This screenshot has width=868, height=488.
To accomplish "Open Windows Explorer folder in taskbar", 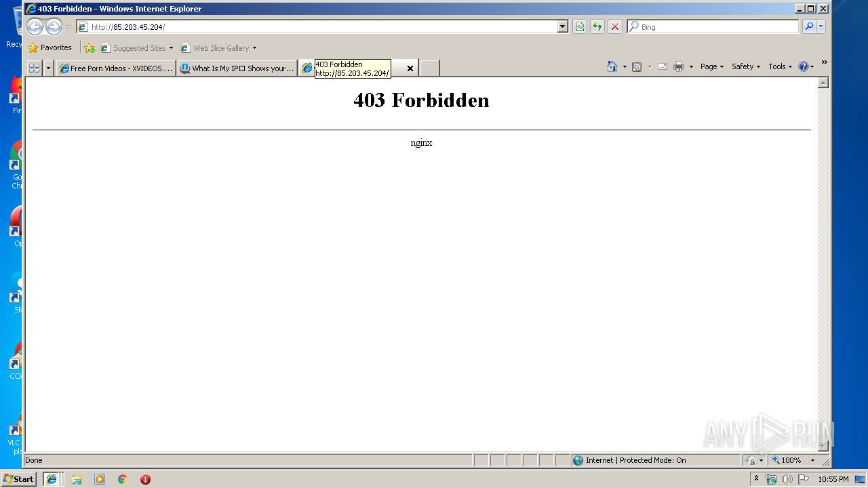I will pyautogui.click(x=77, y=479).
